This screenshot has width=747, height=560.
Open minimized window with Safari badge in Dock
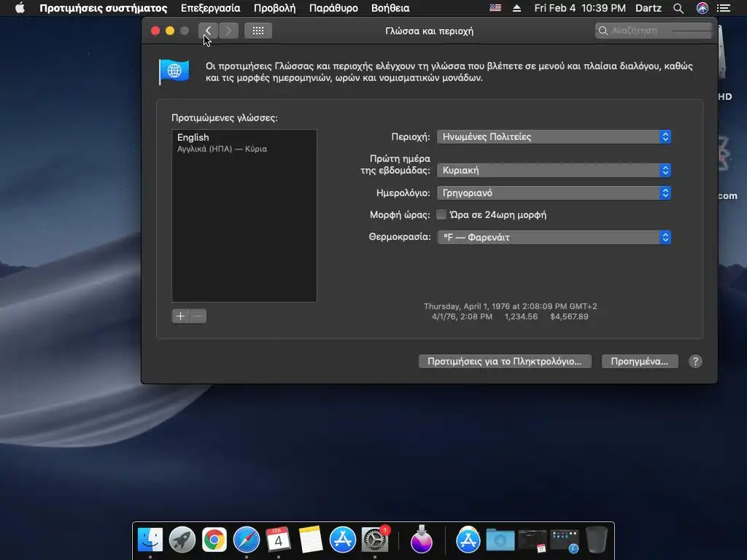pos(565,540)
